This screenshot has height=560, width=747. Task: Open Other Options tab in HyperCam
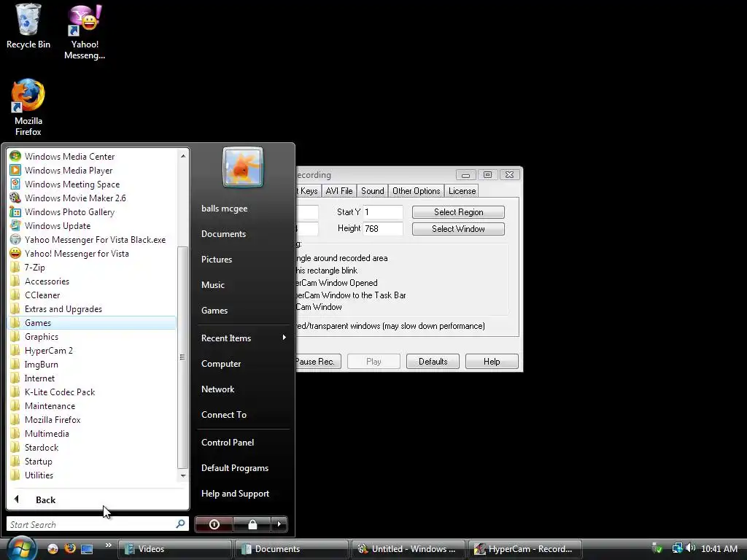[x=416, y=190]
